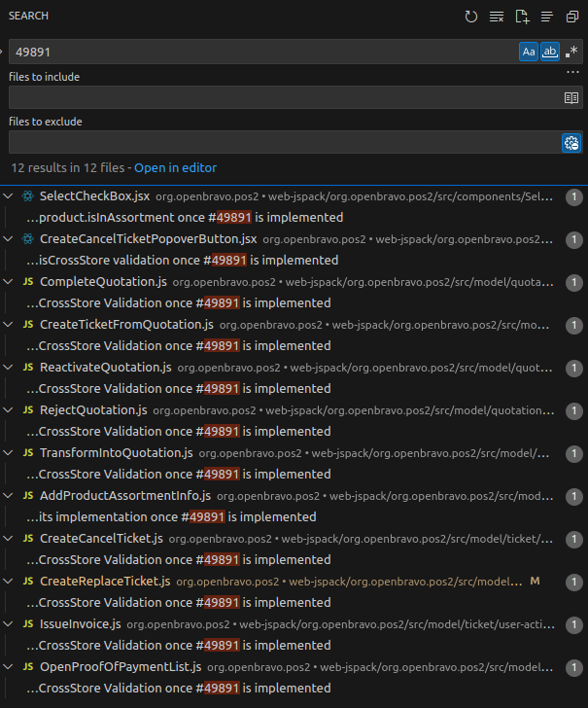Screen dimensions: 588x708
Task: Toggle exclude settings and ignore files
Action: [x=571, y=143]
